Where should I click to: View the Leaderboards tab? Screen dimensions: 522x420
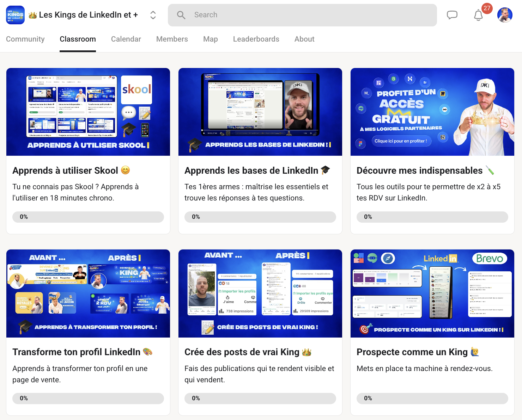point(256,39)
